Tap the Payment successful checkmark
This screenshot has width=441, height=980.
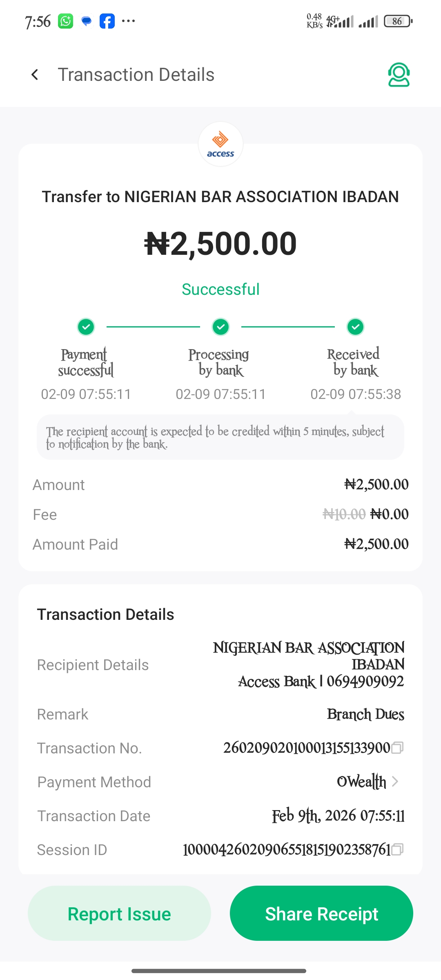click(86, 327)
